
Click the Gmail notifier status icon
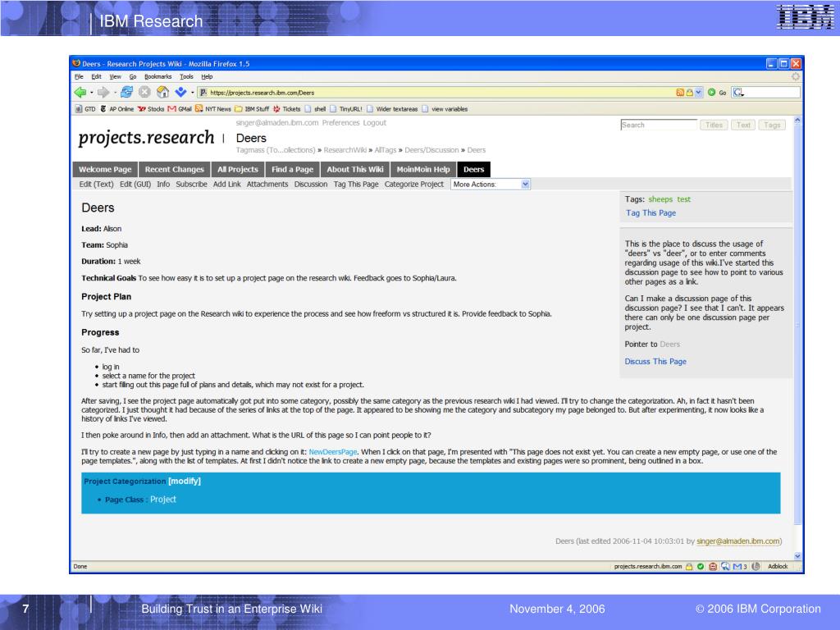point(740,566)
